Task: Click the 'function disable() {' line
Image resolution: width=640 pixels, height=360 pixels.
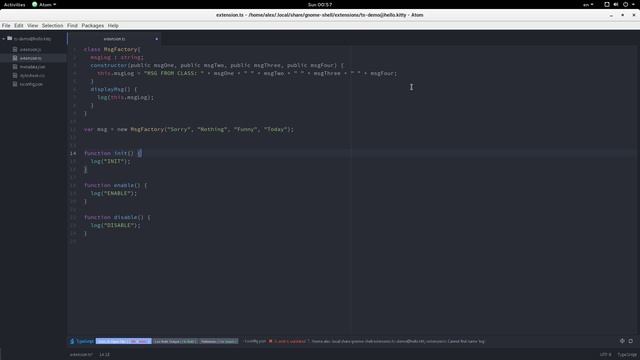Action: tap(117, 218)
